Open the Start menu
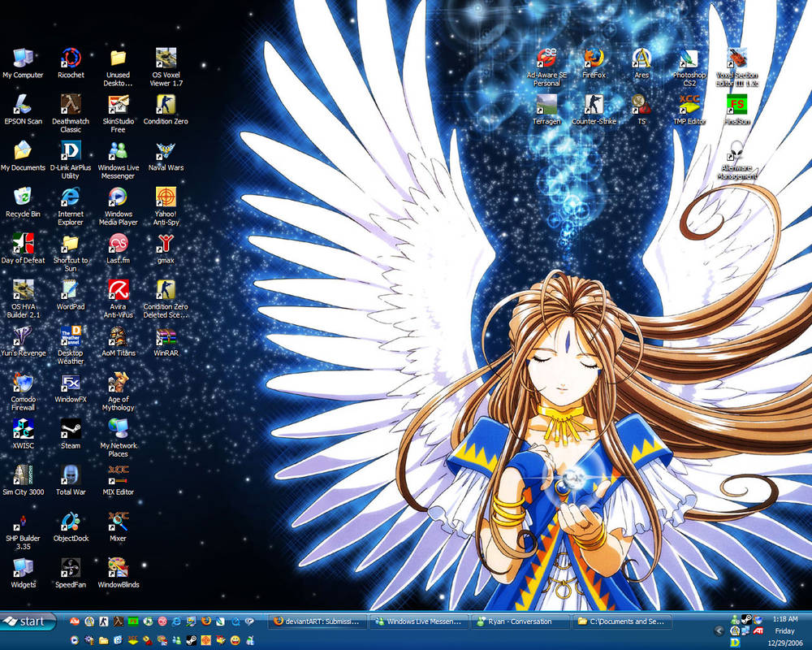812x650 pixels. pos(28,621)
